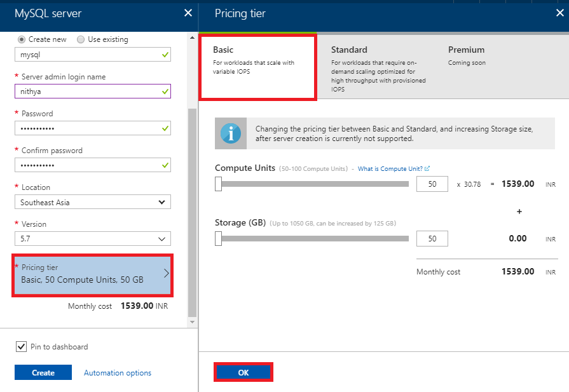Click the info icon in the notice banner
569x392 pixels.
click(230, 133)
